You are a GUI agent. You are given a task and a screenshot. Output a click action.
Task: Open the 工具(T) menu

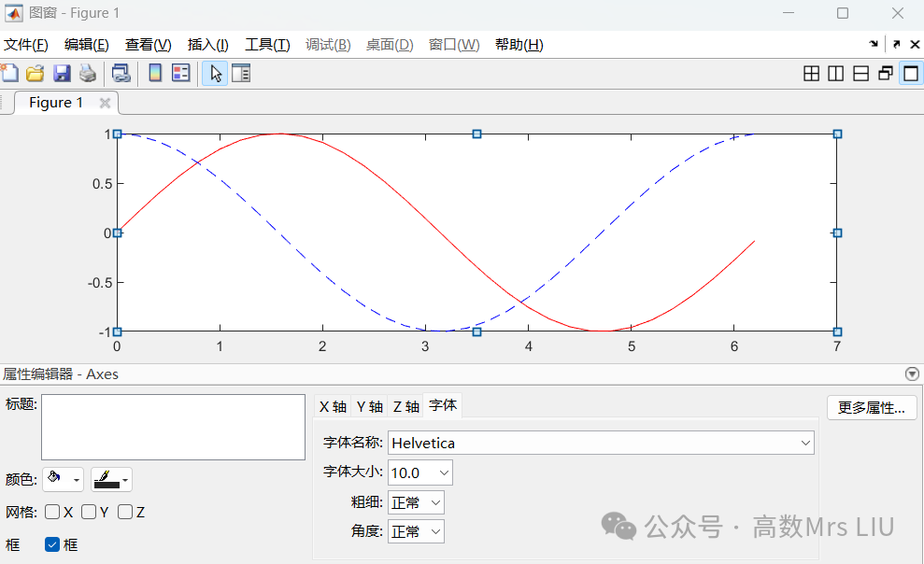267,45
